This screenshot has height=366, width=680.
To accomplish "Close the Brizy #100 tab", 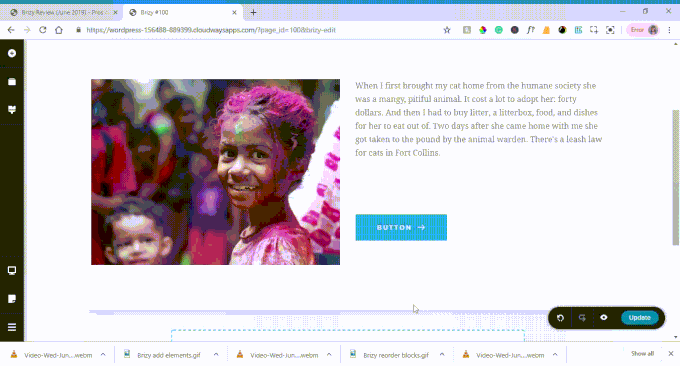I will click(234, 13).
